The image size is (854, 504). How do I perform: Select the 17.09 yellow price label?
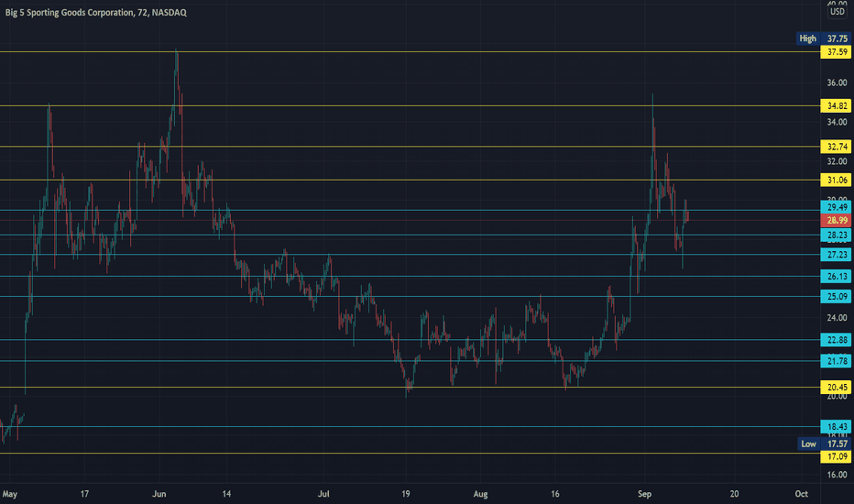click(x=836, y=456)
